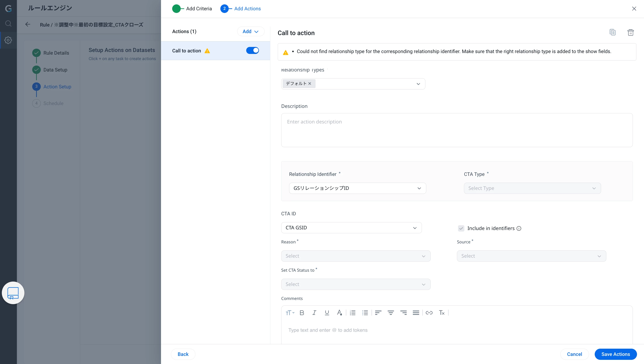Check Include in identifiers checkbox

(x=461, y=228)
